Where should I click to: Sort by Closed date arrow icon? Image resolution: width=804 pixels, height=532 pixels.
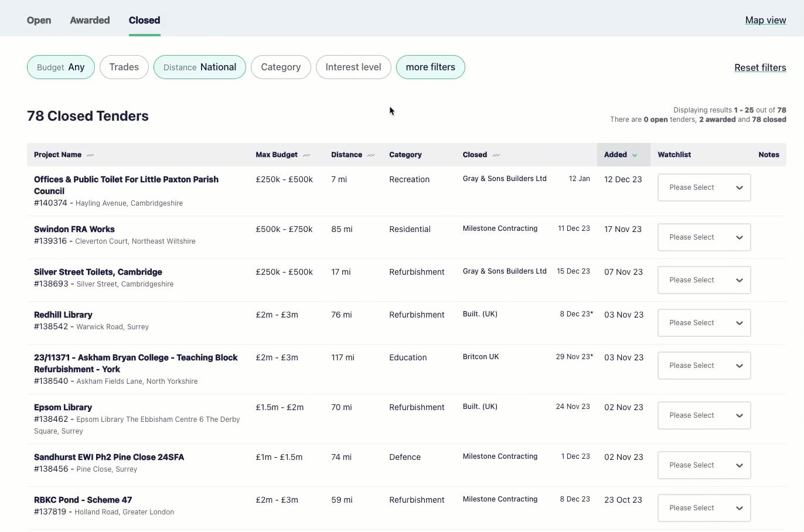(x=496, y=155)
